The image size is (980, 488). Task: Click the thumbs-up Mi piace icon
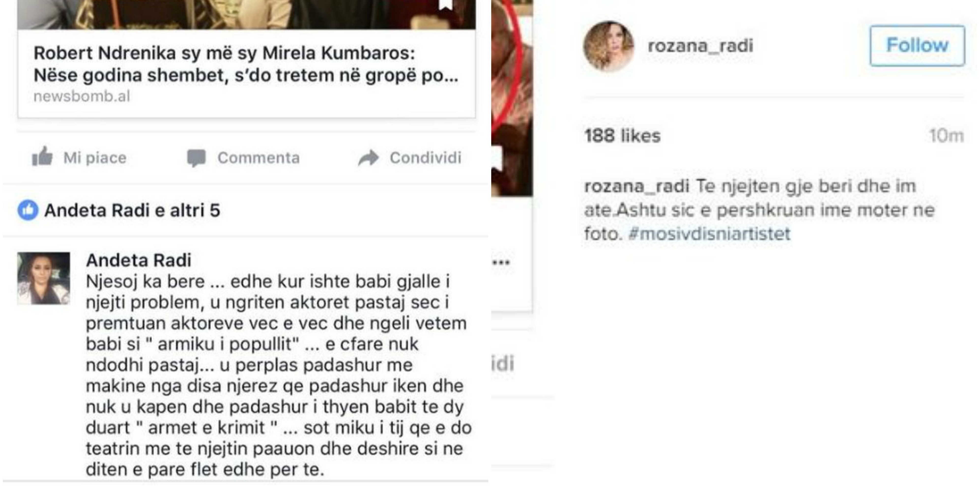(42, 156)
